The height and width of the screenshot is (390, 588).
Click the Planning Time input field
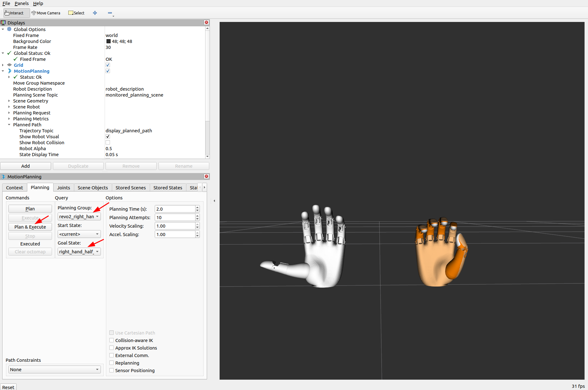(x=175, y=209)
